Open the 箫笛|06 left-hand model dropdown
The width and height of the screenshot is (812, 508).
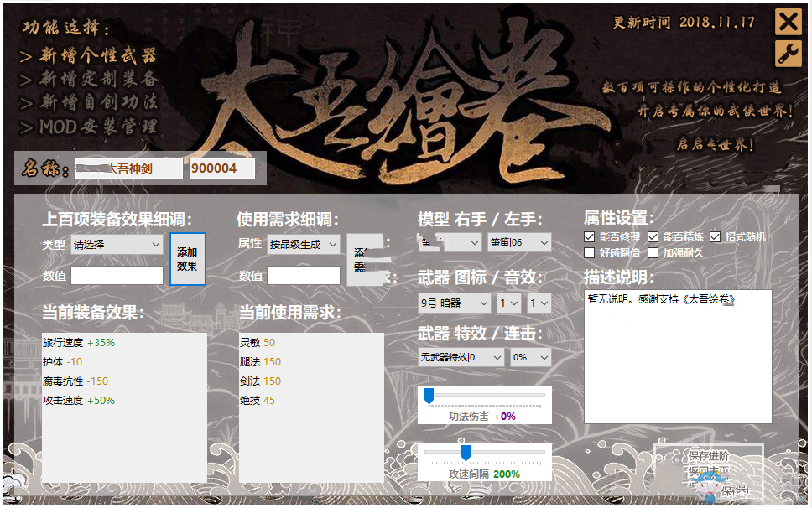(x=519, y=242)
